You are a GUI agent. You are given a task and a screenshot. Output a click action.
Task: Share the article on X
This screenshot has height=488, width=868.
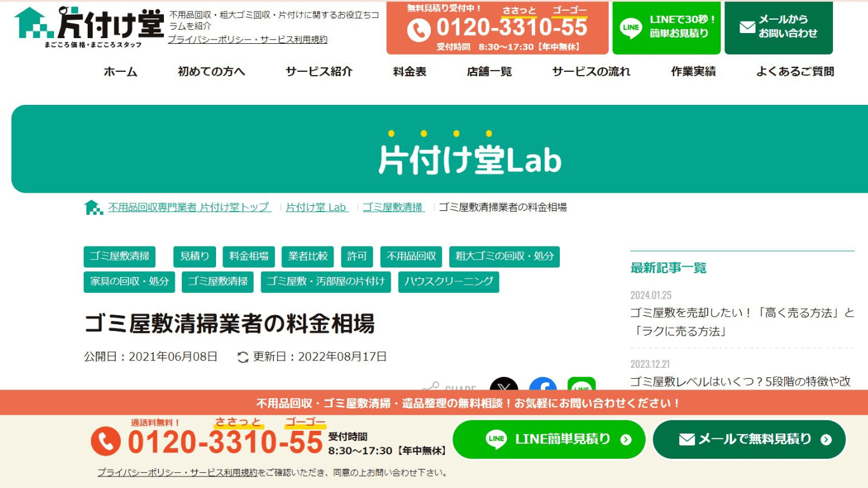[x=504, y=385]
